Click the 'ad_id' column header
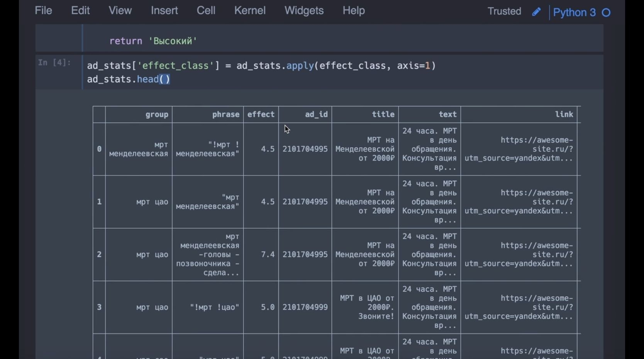The width and height of the screenshot is (644, 359). click(x=316, y=114)
